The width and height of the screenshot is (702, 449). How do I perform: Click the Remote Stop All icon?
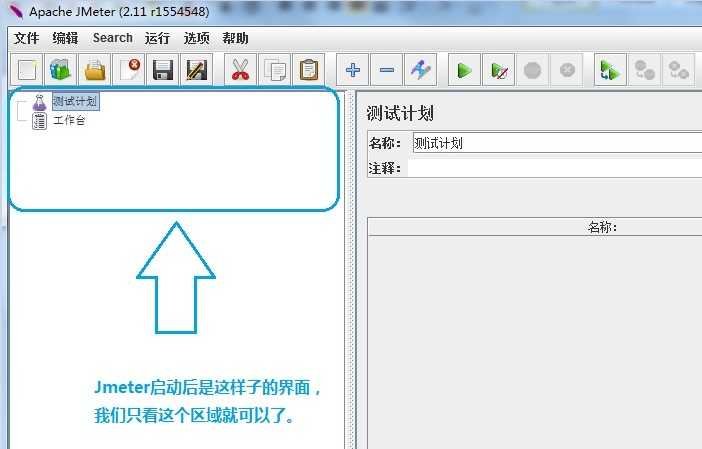pyautogui.click(x=644, y=70)
